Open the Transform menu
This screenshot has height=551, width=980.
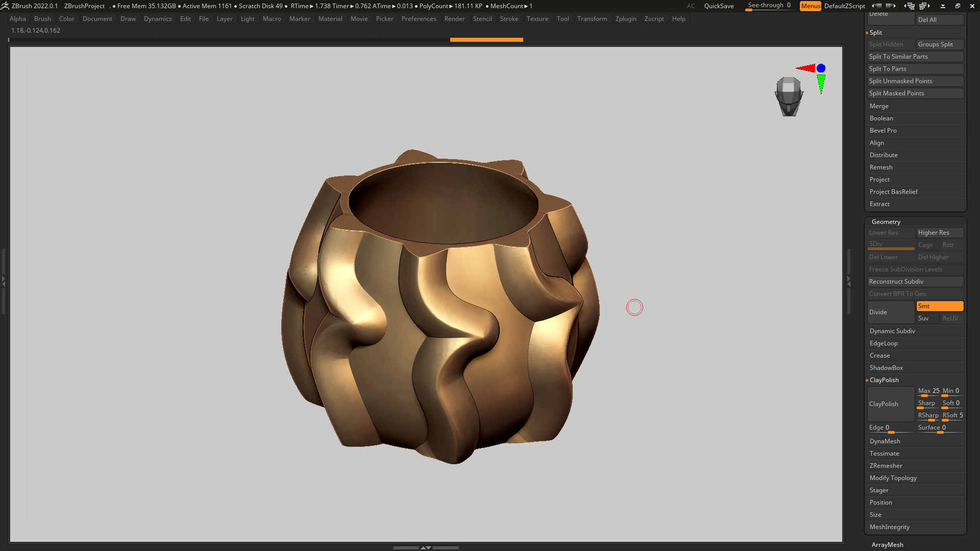pos(592,19)
